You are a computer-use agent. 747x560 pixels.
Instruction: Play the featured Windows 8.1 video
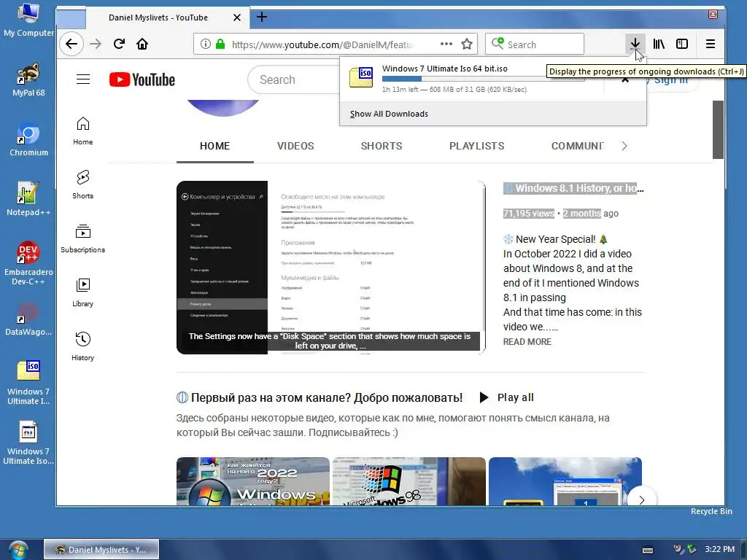click(x=331, y=267)
